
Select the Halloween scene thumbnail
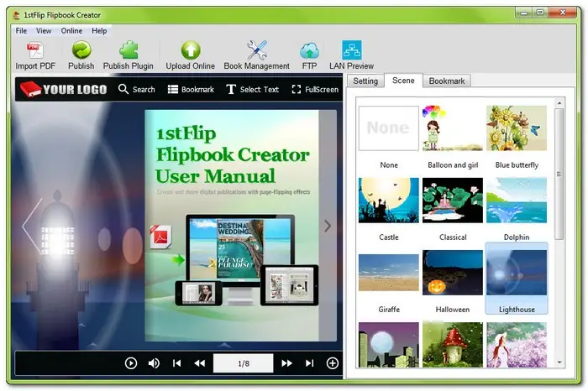pyautogui.click(x=453, y=273)
